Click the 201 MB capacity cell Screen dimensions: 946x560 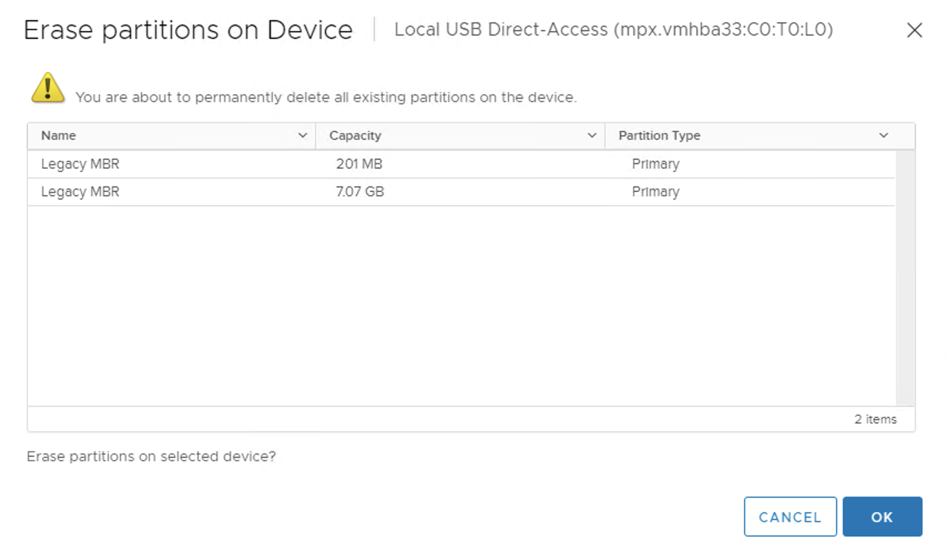pyautogui.click(x=359, y=164)
